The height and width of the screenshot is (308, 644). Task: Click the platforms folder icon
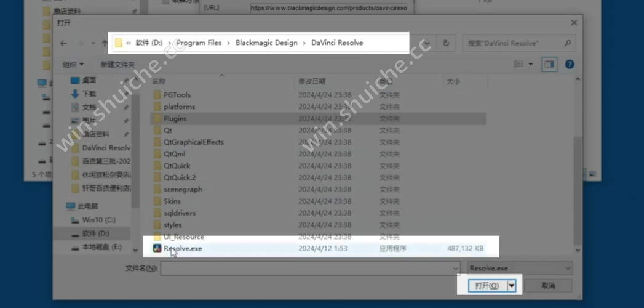(x=157, y=107)
